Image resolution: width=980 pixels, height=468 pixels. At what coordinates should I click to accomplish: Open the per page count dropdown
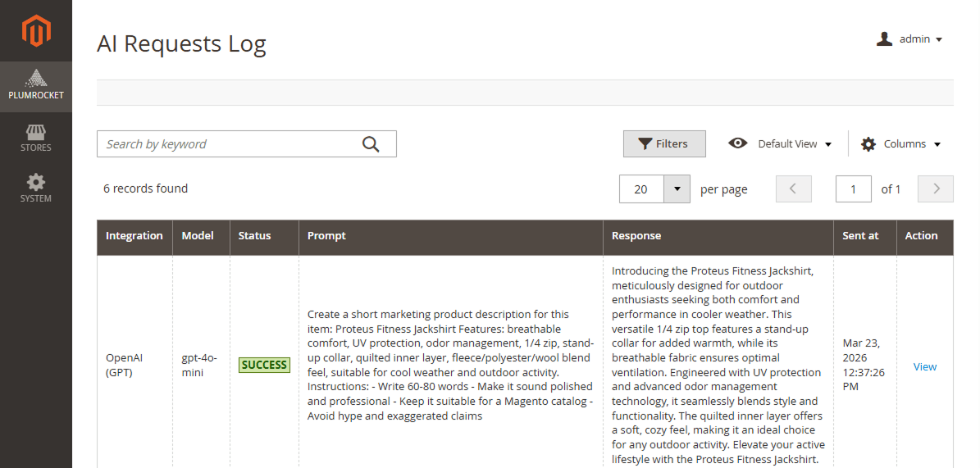pos(677,189)
